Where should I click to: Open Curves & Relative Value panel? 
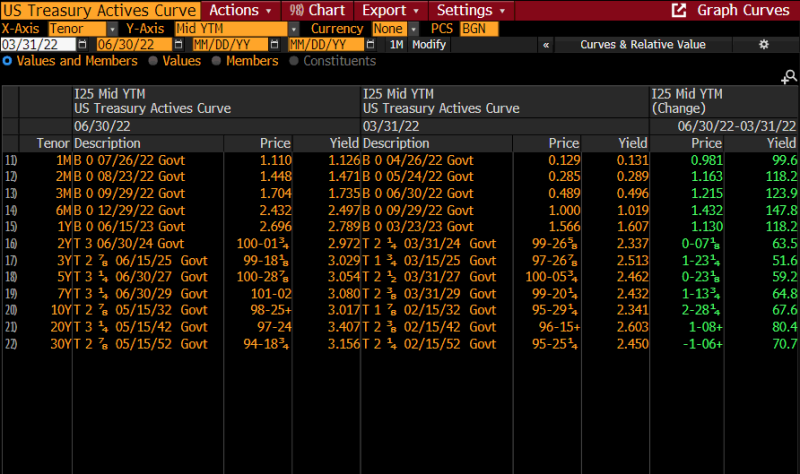coord(643,45)
